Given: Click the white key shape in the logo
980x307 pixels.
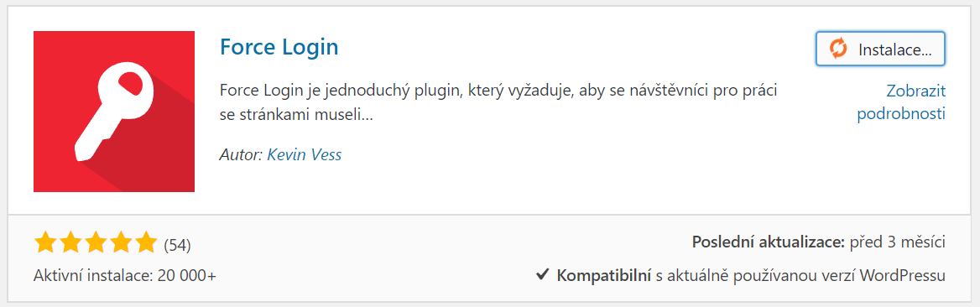Looking at the screenshot, I should [112, 113].
